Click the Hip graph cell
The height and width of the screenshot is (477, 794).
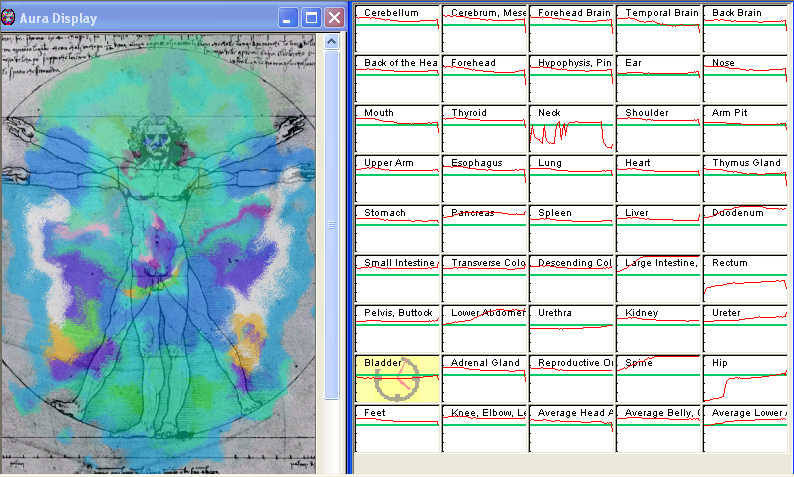(x=746, y=379)
